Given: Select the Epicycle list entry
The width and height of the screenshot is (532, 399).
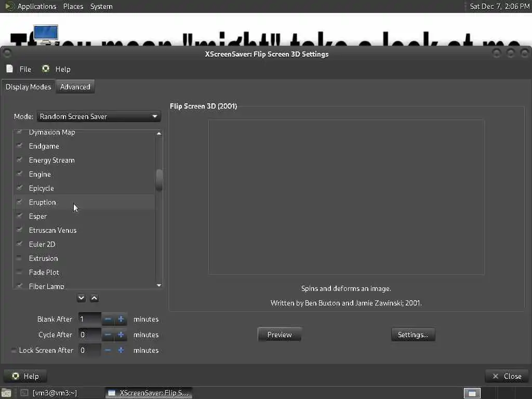Looking at the screenshot, I should (x=85, y=188).
